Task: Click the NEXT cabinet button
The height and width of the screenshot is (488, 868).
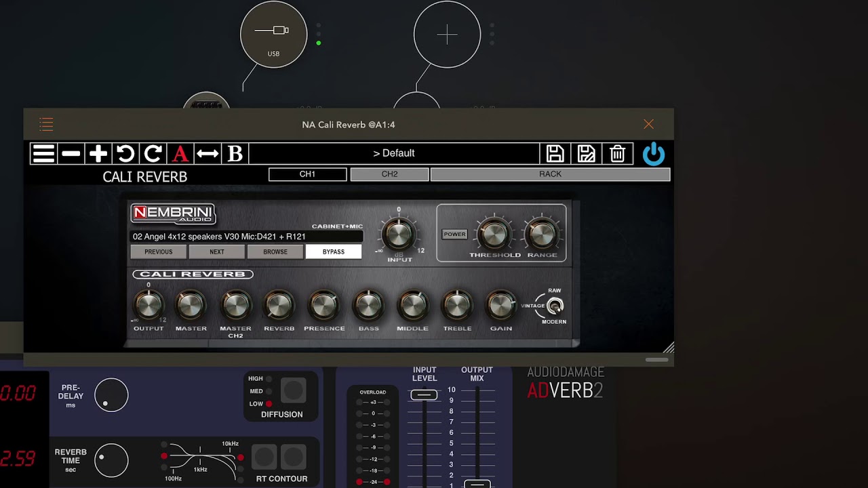Action: pyautogui.click(x=217, y=251)
